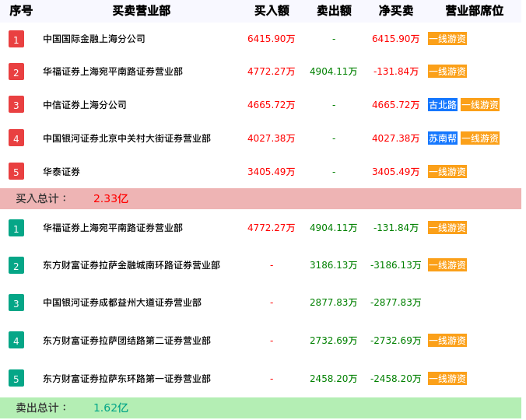The height and width of the screenshot is (420, 526).
Task: Click the red rank 2 badge
Action: pyautogui.click(x=16, y=72)
